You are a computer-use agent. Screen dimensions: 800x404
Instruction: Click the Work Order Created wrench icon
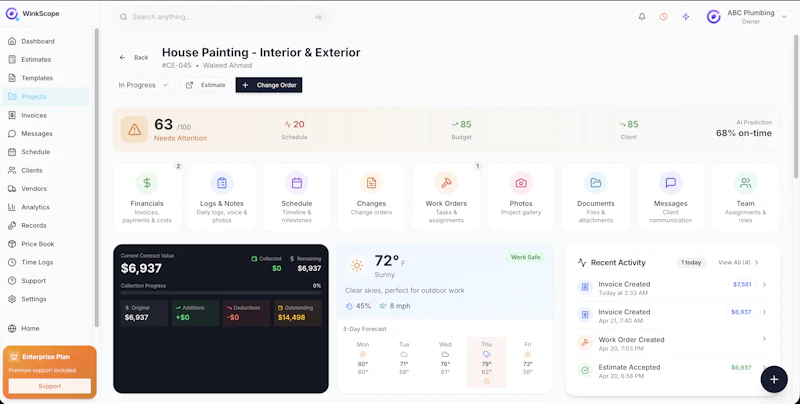pos(585,342)
